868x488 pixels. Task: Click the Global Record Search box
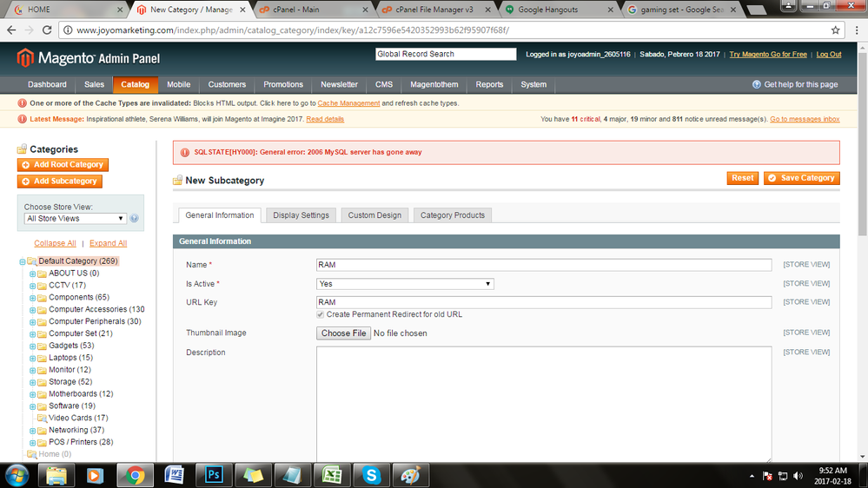(446, 54)
